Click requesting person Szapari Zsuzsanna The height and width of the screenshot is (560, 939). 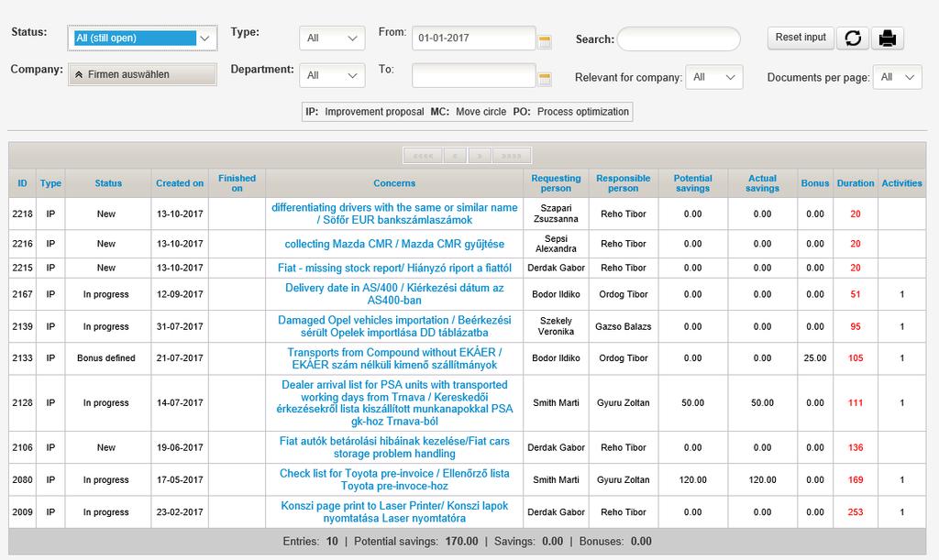[x=556, y=214]
